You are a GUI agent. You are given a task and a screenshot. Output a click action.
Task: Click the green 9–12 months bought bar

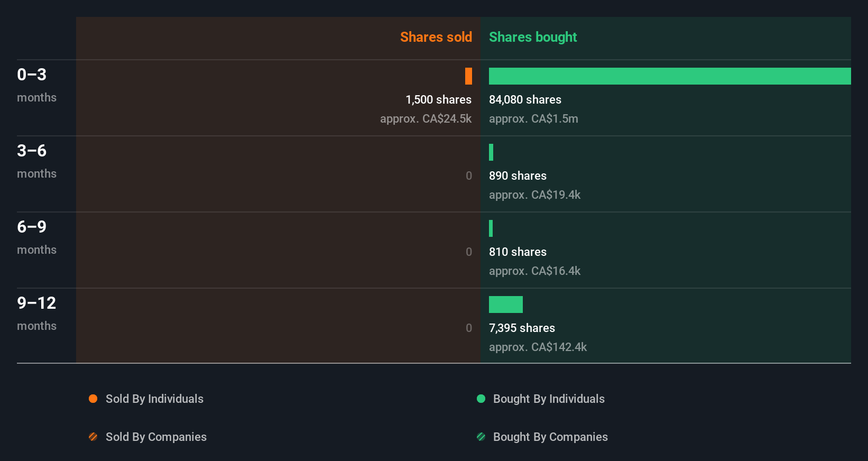tap(506, 305)
